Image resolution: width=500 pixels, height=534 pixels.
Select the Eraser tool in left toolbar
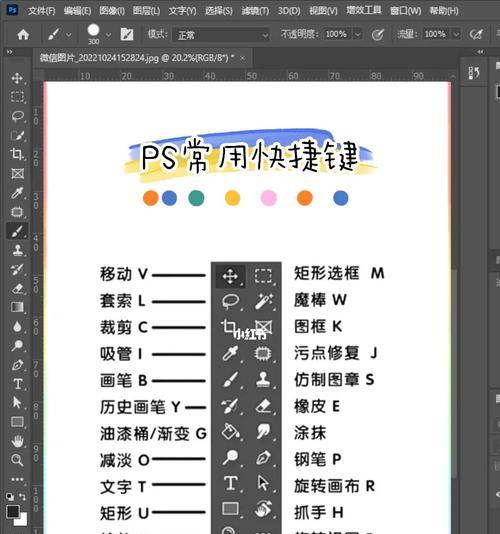(x=17, y=288)
